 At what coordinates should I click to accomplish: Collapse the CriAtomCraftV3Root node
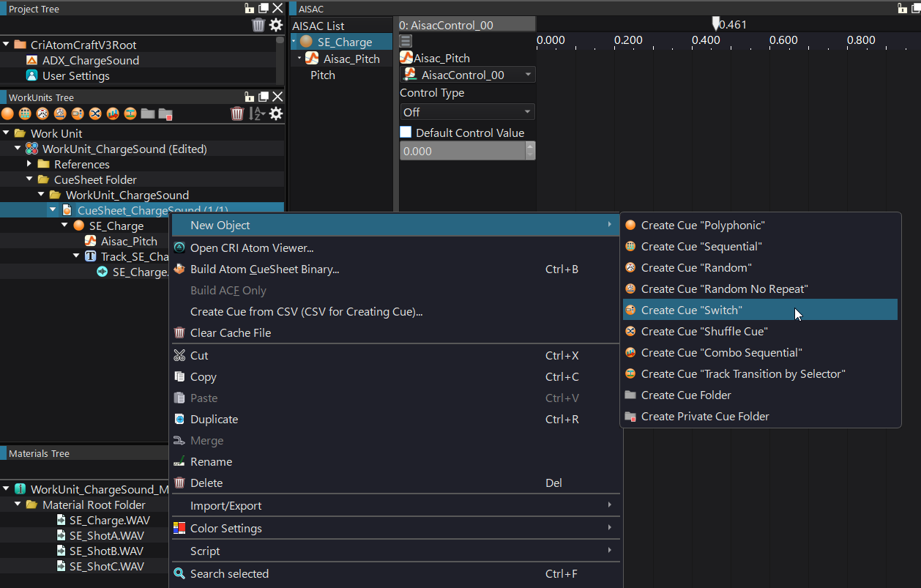(7, 45)
